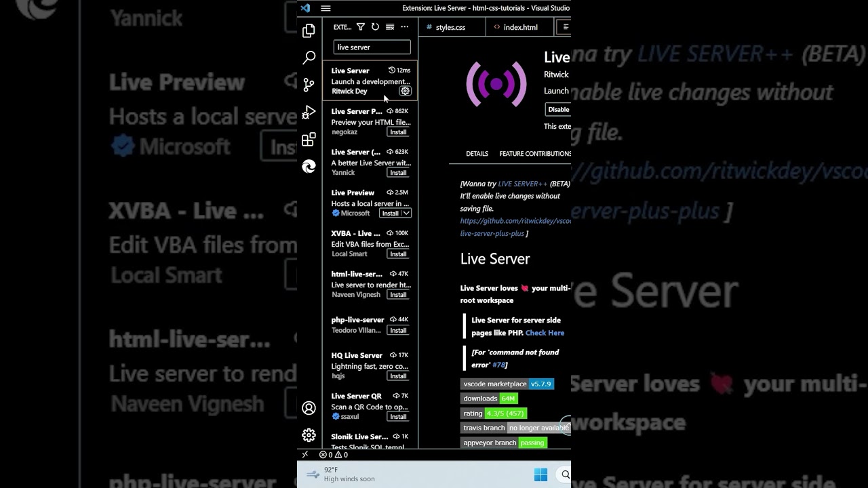
Task: Open Source Control view in activity bar
Action: click(309, 85)
